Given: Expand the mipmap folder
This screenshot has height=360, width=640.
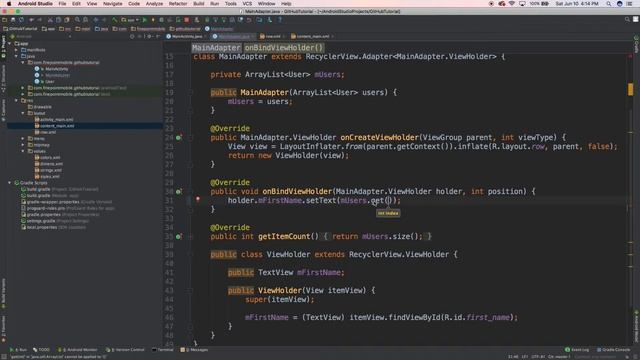Looking at the screenshot, I should (x=23, y=145).
